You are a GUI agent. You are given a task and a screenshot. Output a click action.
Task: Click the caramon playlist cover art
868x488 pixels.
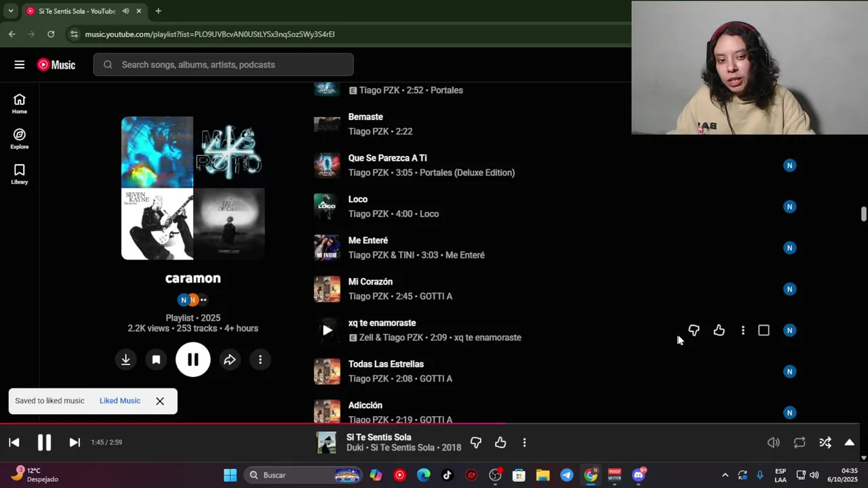(193, 188)
